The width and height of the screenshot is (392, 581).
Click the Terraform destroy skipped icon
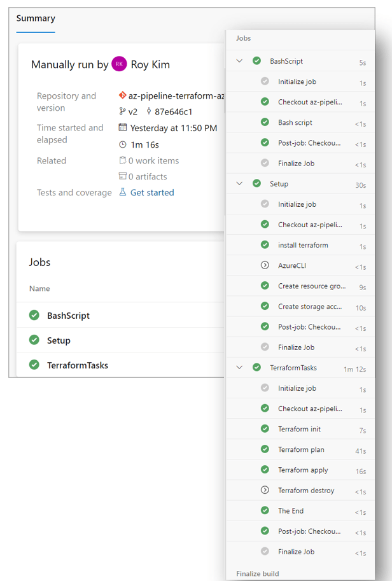click(265, 490)
